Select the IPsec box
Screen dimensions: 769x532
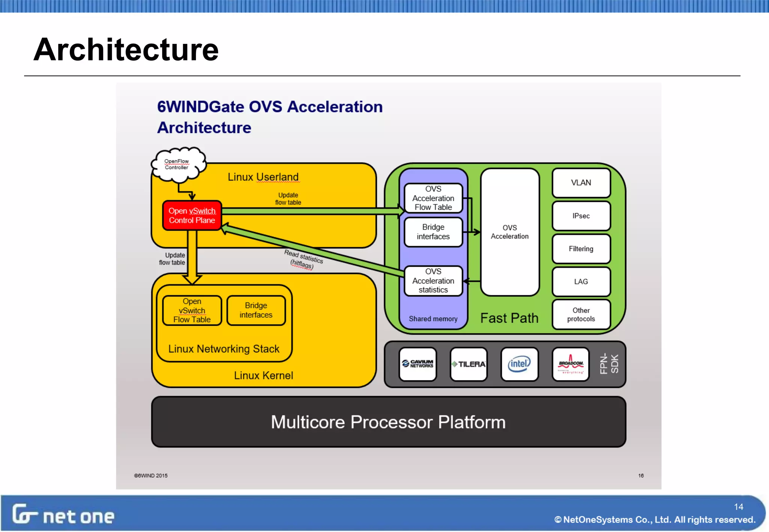click(581, 216)
